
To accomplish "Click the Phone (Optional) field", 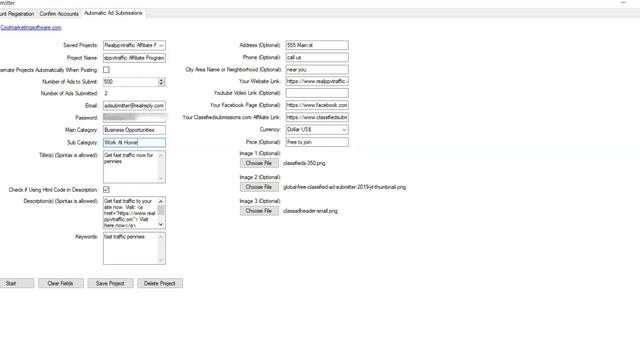I will 317,58.
